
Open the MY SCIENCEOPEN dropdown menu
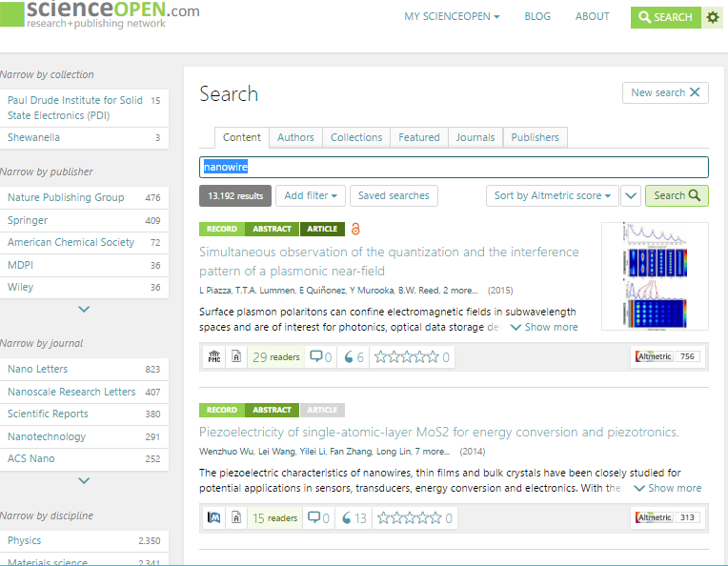pos(452,17)
